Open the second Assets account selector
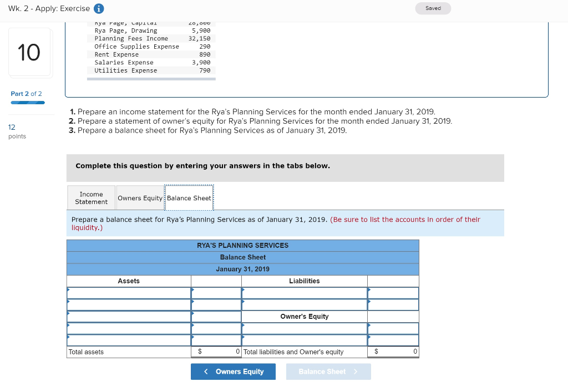 point(129,304)
